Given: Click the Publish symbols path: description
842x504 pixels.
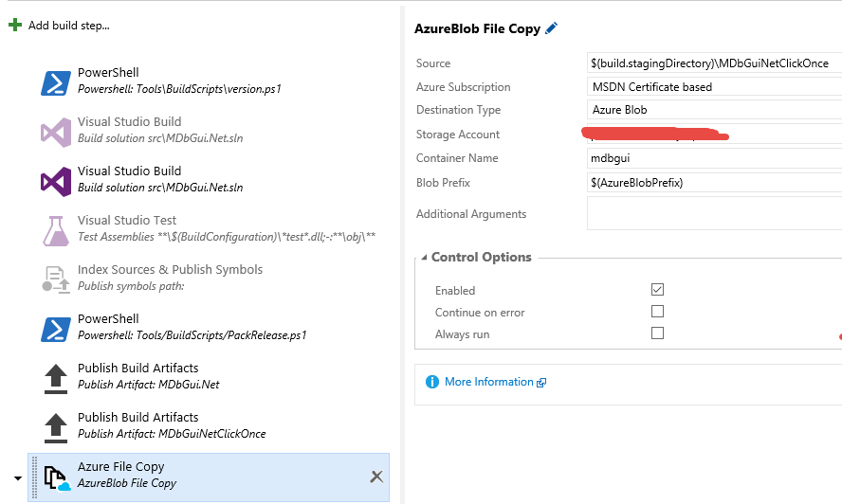Looking at the screenshot, I should tap(131, 286).
